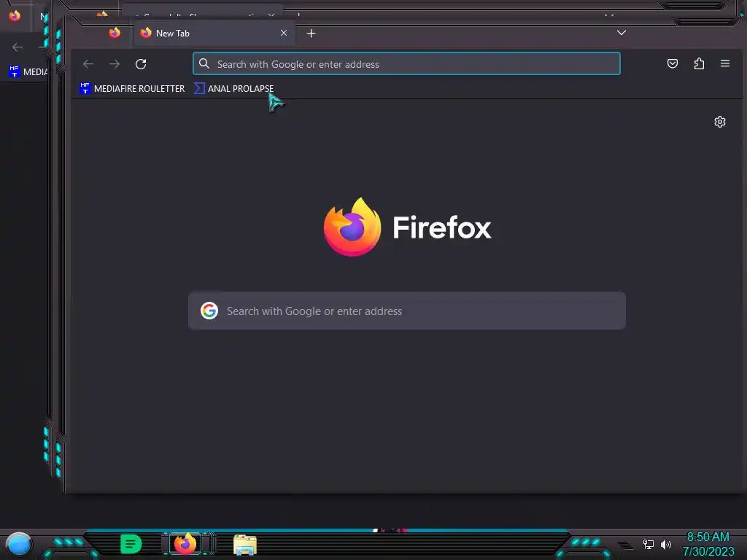The image size is (747, 560).
Task: Open File Explorer from the taskbar
Action: tap(245, 545)
